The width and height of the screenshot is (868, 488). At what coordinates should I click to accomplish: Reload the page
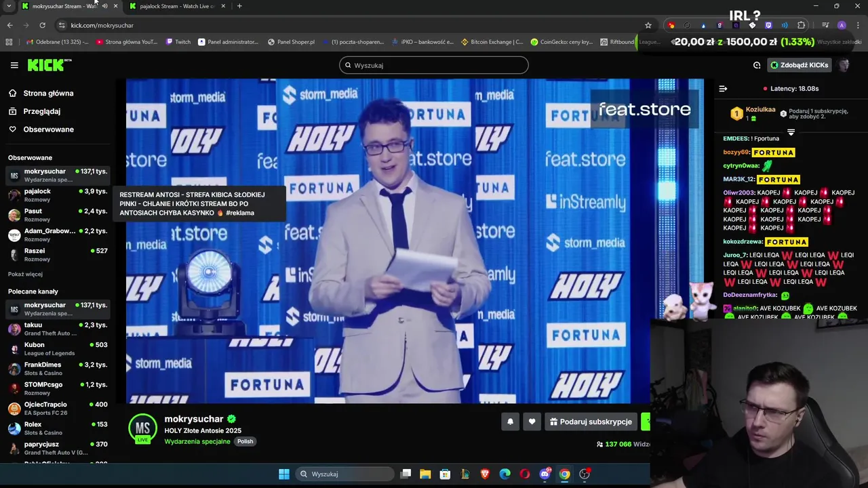pos(42,25)
